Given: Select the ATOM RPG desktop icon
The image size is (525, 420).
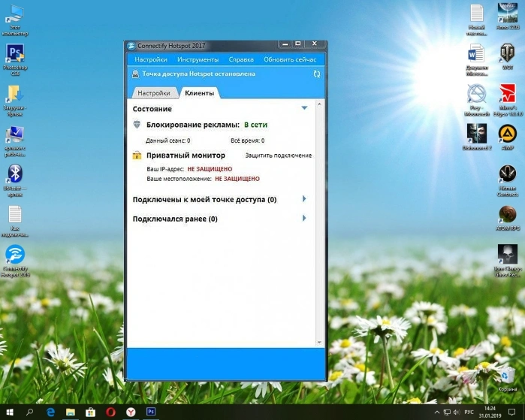Looking at the screenshot, I should pyautogui.click(x=508, y=218).
